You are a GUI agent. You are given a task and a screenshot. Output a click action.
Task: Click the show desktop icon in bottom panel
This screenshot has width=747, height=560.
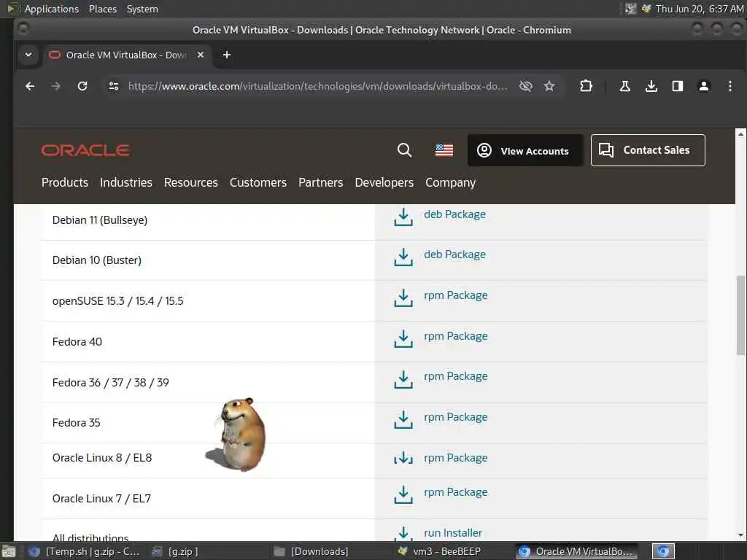tap(9, 552)
